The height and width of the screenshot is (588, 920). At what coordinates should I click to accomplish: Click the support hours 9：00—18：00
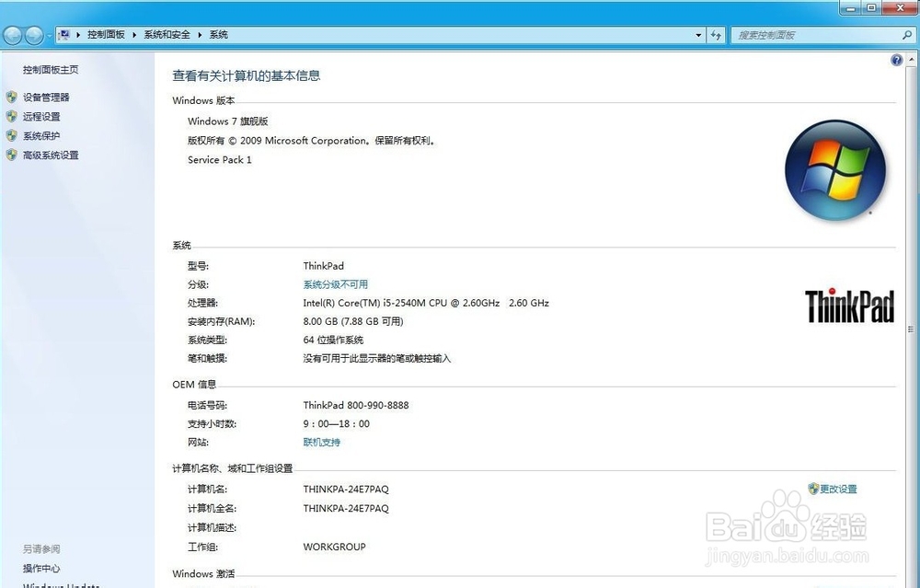coord(336,424)
